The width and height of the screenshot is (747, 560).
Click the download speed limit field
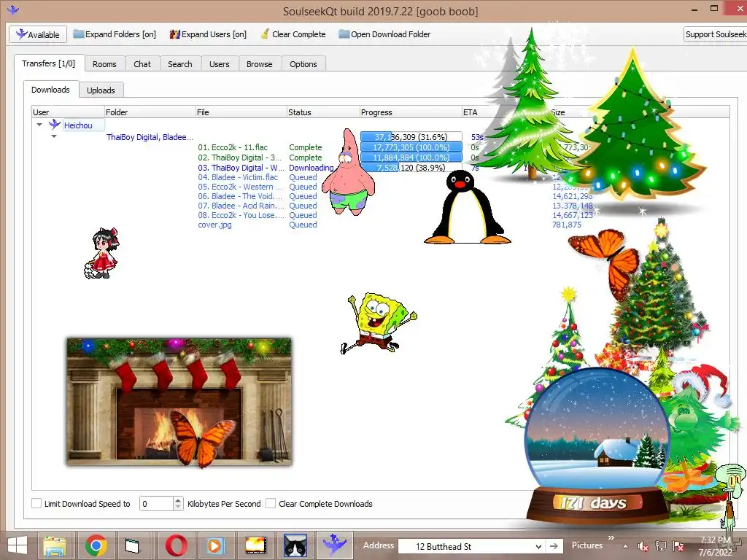[156, 503]
